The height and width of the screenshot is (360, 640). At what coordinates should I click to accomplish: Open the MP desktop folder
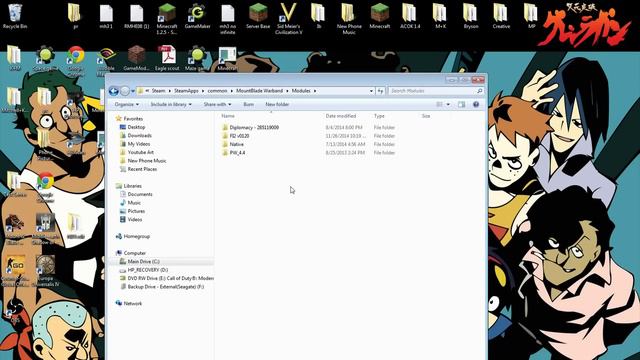tap(531, 16)
